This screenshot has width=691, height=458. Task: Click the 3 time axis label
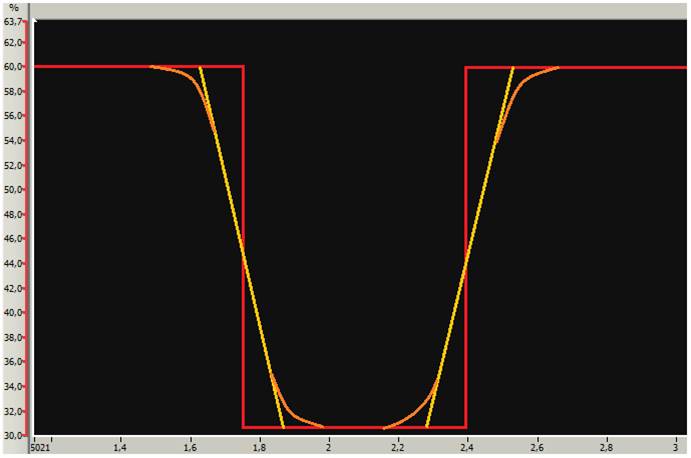(676, 448)
